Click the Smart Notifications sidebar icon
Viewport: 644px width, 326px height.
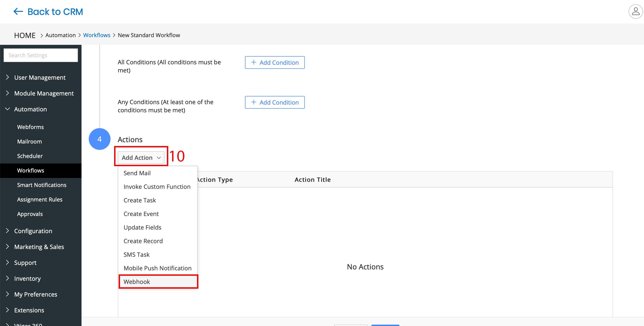coord(41,185)
